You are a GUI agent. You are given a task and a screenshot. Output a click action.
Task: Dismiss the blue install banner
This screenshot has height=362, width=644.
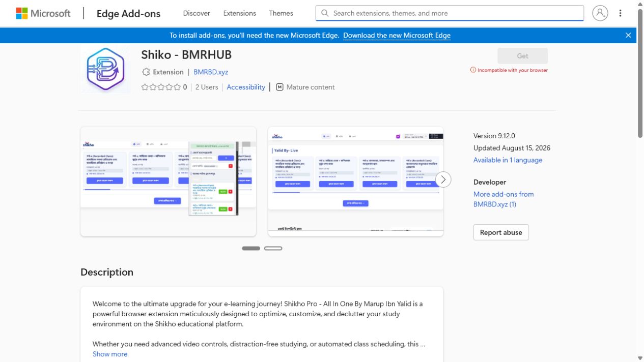(628, 35)
